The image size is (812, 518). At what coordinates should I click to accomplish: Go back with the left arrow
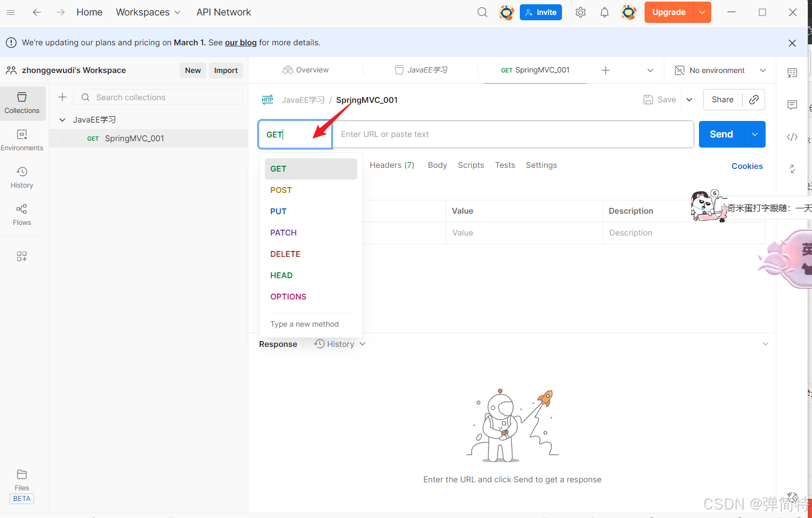click(x=37, y=12)
